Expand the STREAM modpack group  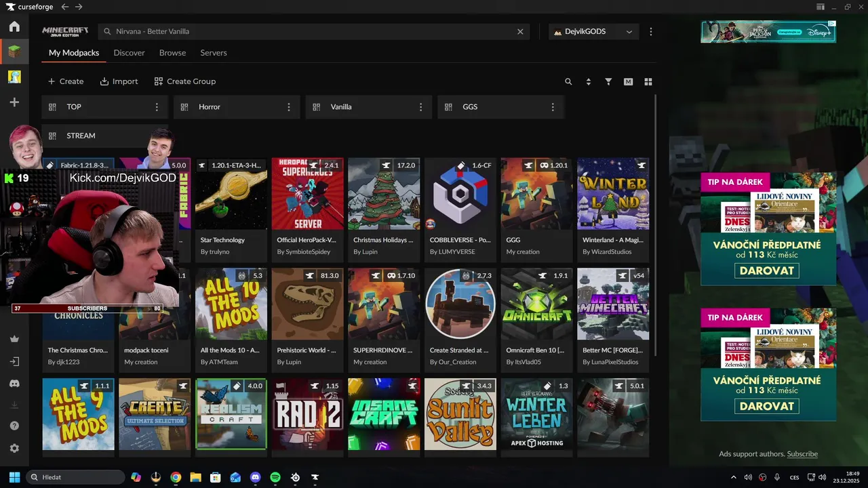(104, 136)
